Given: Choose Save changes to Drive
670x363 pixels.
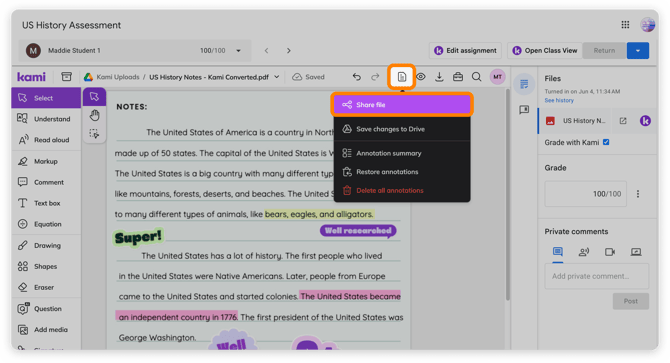Looking at the screenshot, I should [x=402, y=129].
